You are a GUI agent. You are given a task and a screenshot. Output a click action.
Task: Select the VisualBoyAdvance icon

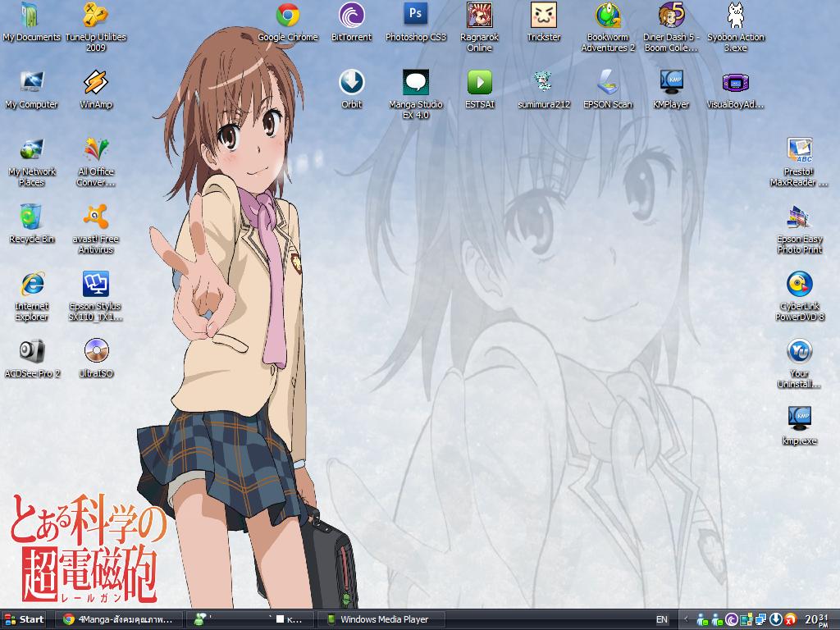click(x=736, y=90)
